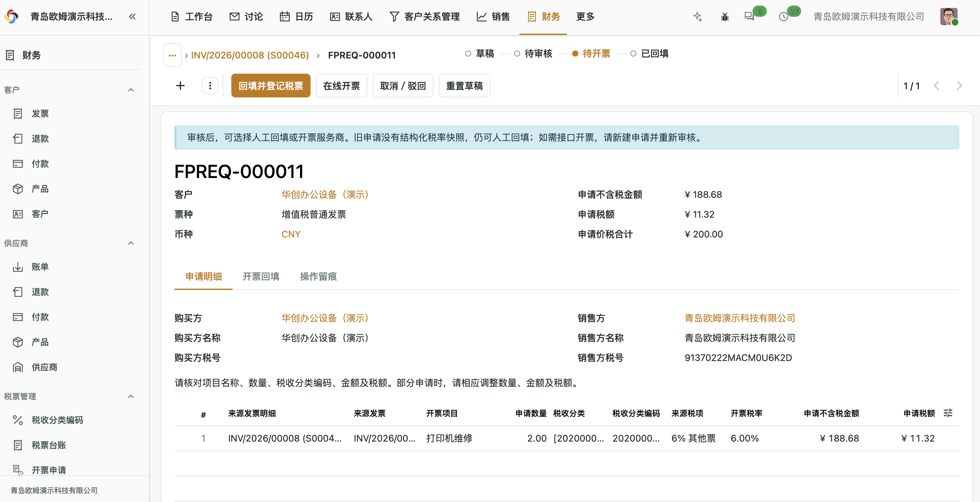Image resolution: width=980 pixels, height=502 pixels.
Task: Click the 打印机维修 line item cell
Action: click(x=449, y=438)
